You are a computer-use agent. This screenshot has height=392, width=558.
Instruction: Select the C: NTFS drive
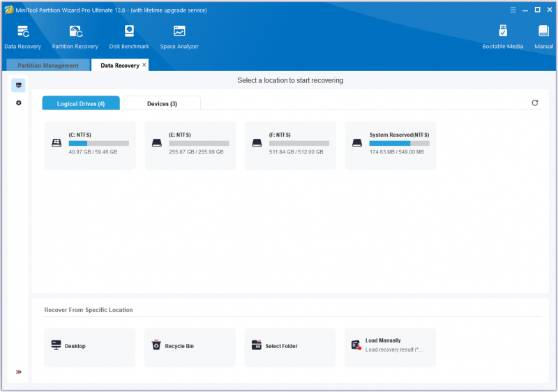coord(90,146)
